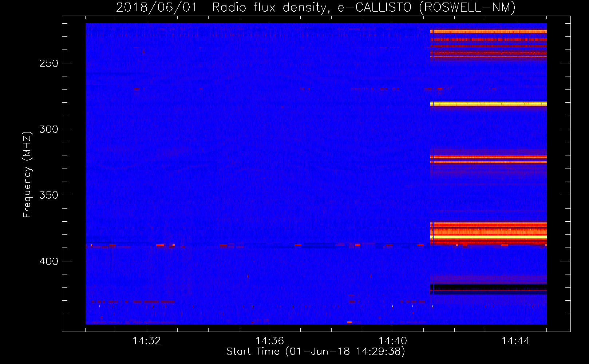Click the 14:44 time tick label
589x364 pixels.
click(516, 341)
